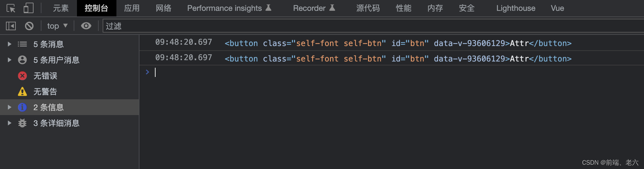Open the 网络 tab
The image size is (644, 169).
(163, 8)
